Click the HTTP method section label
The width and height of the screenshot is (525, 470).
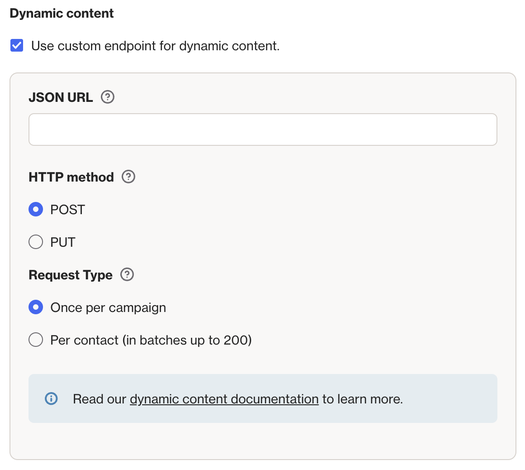click(x=71, y=177)
